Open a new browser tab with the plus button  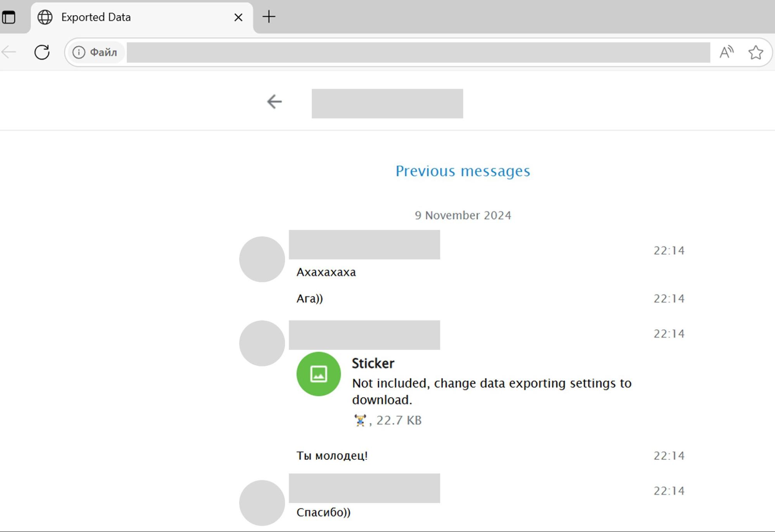pos(269,16)
